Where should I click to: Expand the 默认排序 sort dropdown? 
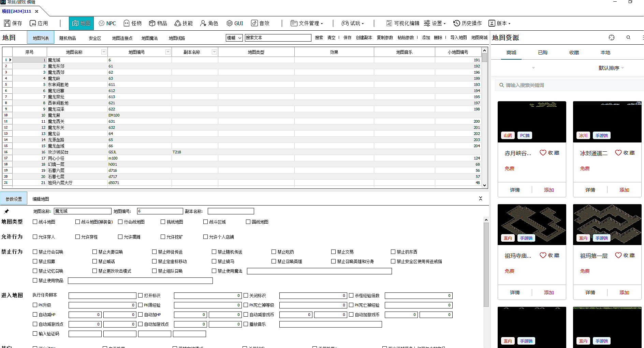[x=611, y=68]
